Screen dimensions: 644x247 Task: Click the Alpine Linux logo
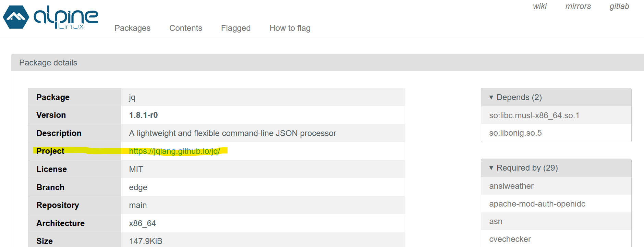(x=50, y=17)
